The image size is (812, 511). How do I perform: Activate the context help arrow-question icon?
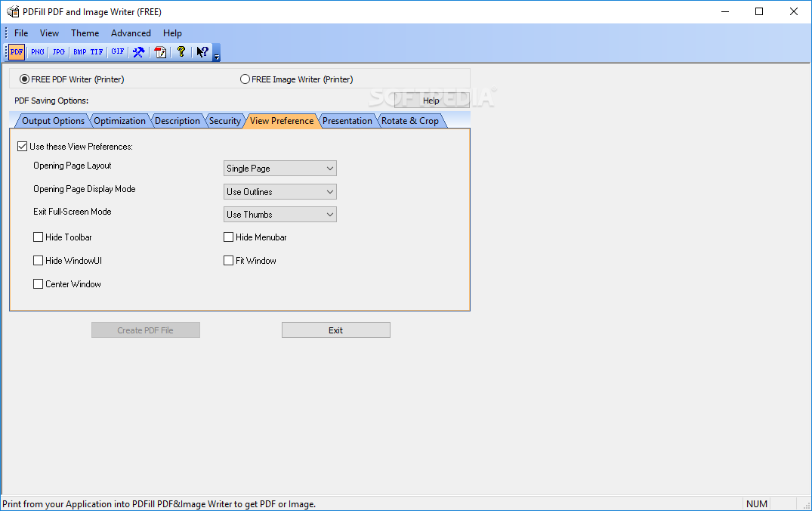pos(202,52)
